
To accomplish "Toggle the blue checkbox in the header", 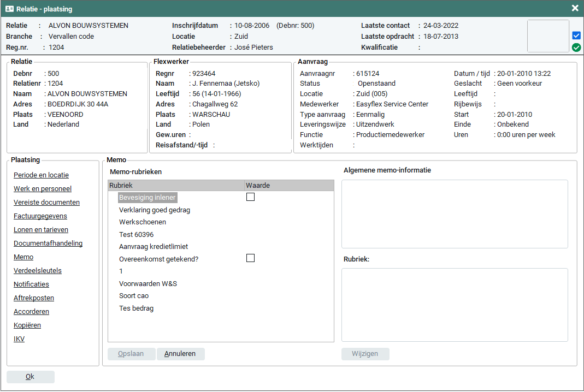I will (576, 35).
